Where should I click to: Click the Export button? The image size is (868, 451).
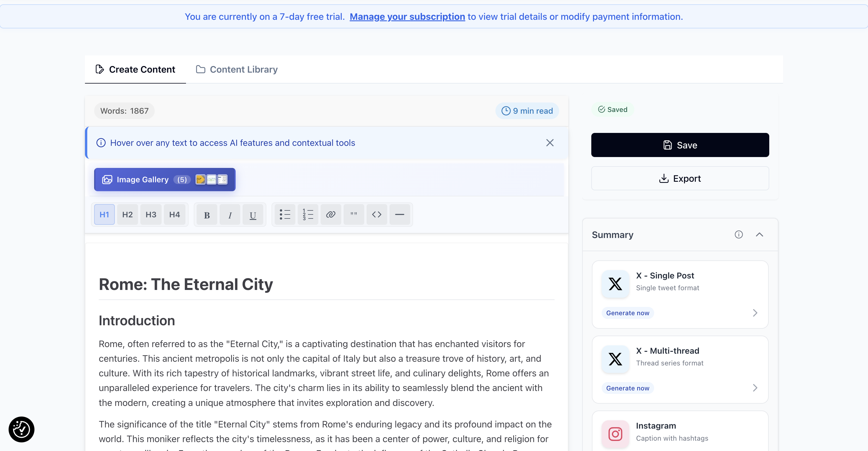pyautogui.click(x=680, y=178)
